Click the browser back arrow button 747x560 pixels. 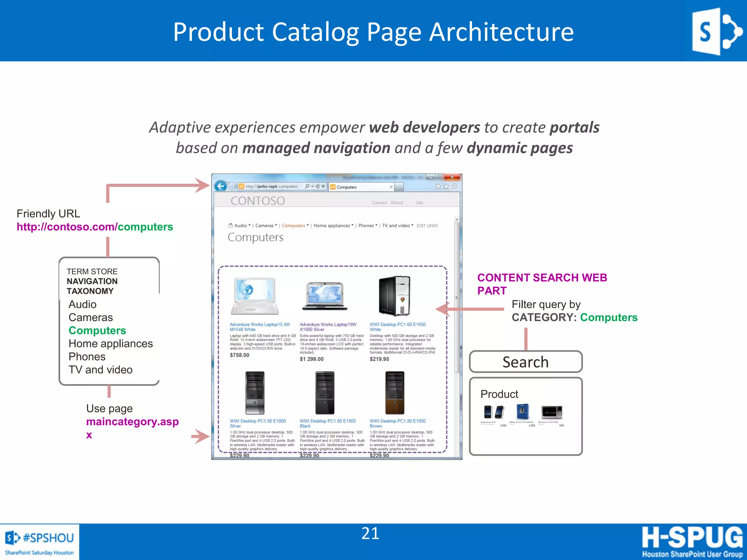(x=221, y=186)
